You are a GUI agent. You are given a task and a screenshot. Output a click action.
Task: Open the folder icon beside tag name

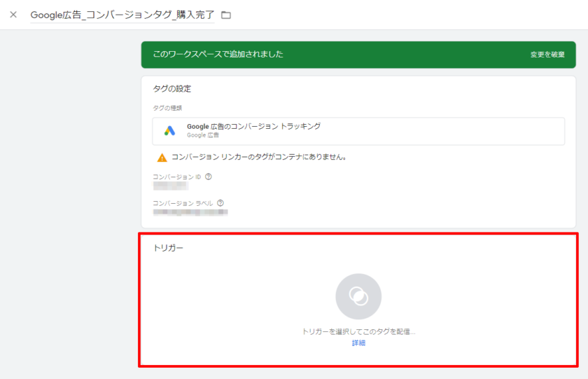(x=225, y=15)
